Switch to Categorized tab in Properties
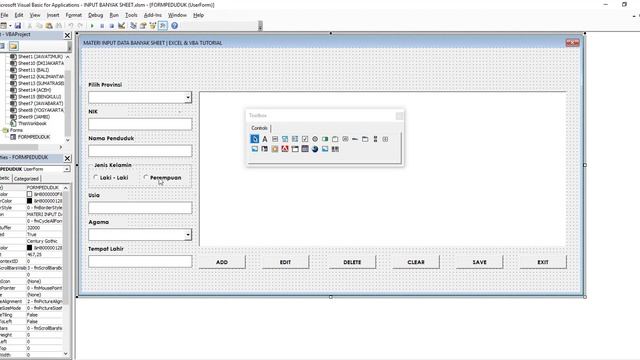The image size is (640, 360). (x=26, y=179)
